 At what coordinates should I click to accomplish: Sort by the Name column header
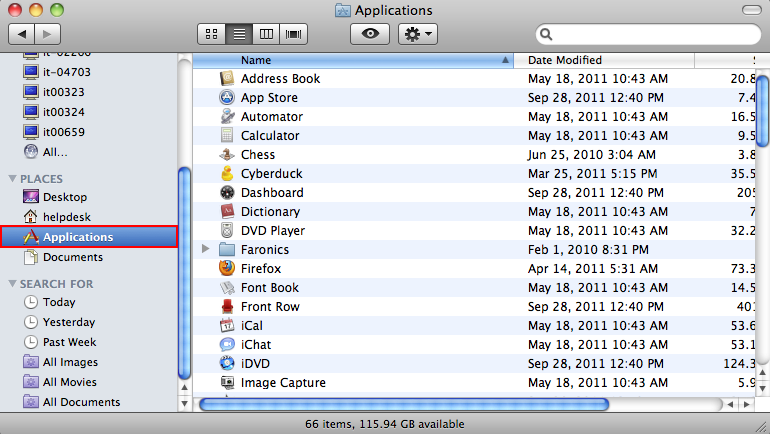click(x=353, y=60)
